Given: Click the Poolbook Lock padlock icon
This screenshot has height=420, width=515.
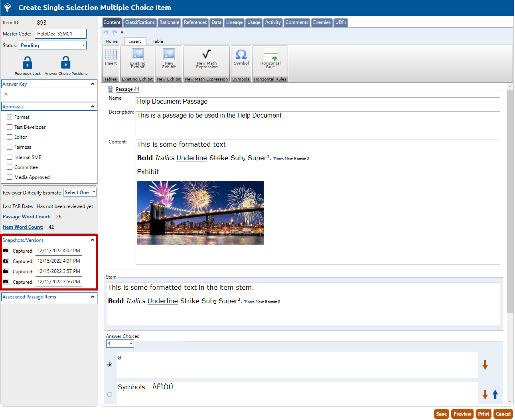Looking at the screenshot, I should point(28,63).
